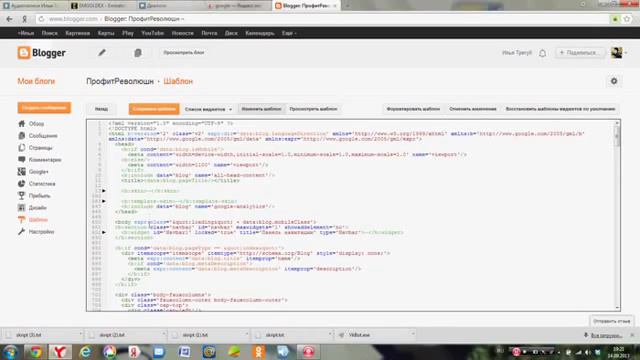Screen dimensions: 640x360
Task: Click the Страницы pages icon
Action: click(x=22, y=147)
